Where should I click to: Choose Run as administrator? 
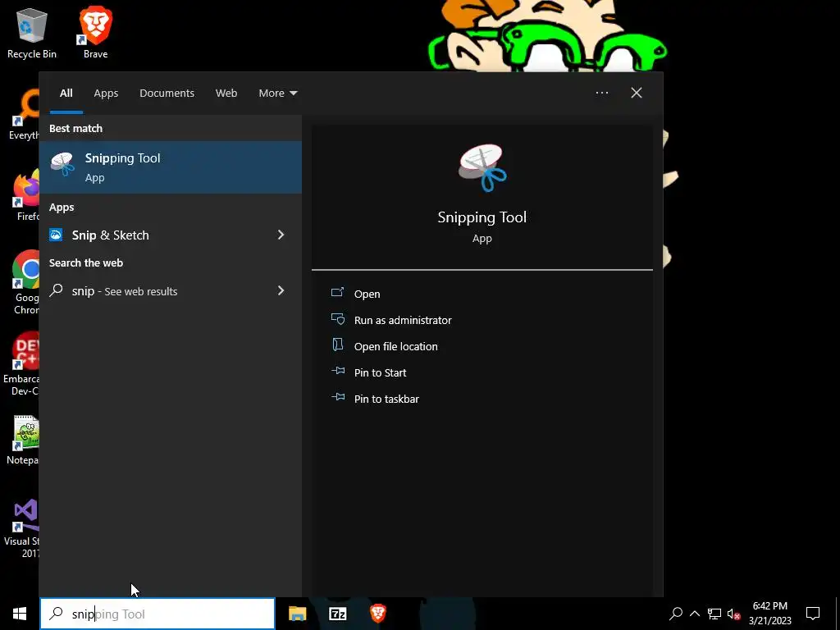coord(403,320)
